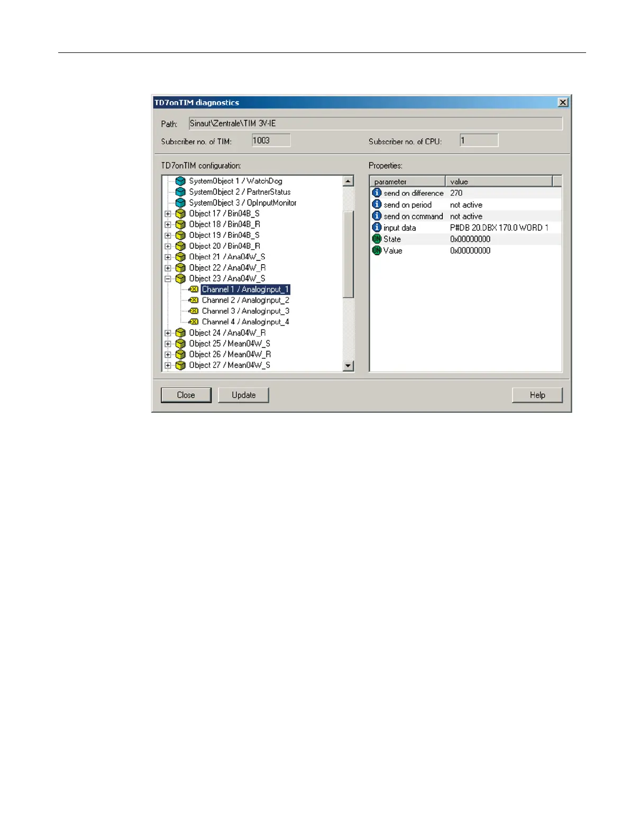
Task: Click the Update button
Action: [243, 395]
